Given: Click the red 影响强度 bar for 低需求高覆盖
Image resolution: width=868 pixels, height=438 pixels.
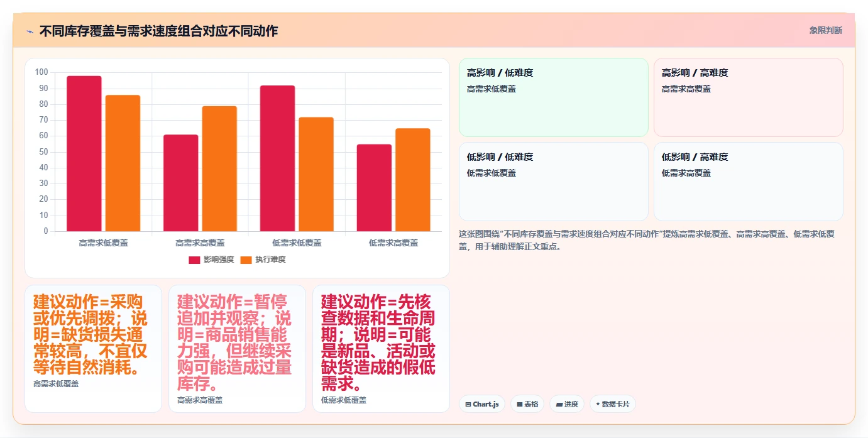Looking at the screenshot, I should tap(374, 188).
